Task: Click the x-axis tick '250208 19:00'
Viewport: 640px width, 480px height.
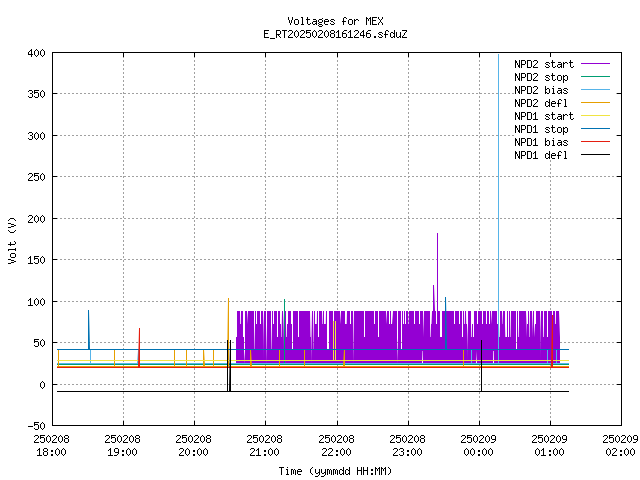Action: pyautogui.click(x=122, y=446)
